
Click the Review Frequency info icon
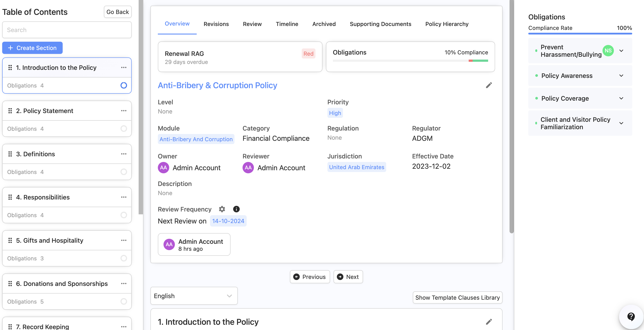236,209
